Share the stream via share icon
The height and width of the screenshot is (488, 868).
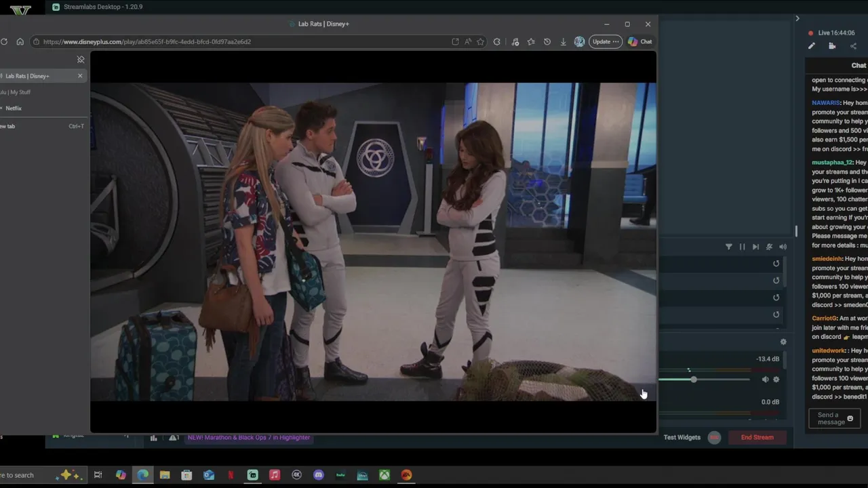tap(853, 46)
